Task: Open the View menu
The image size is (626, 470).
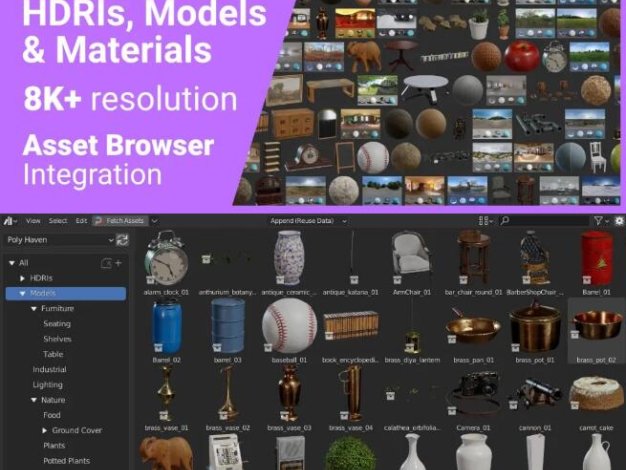Action: 33,221
